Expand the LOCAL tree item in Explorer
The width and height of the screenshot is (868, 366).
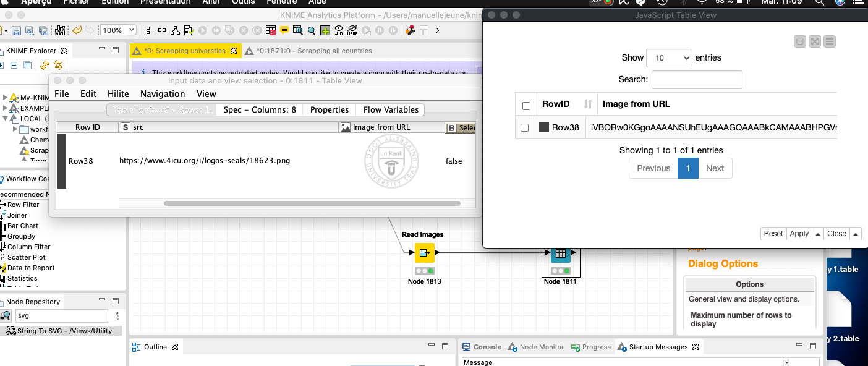click(x=6, y=119)
